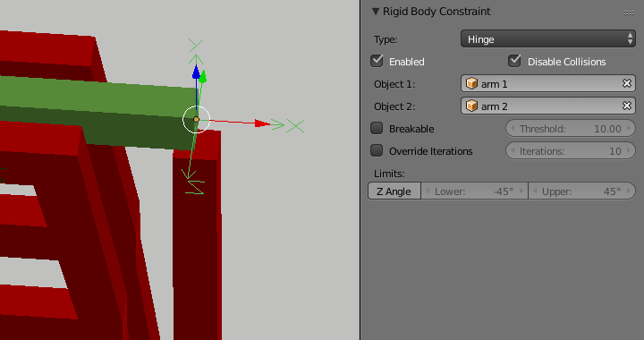Screen dimensions: 644x340
Task: Select the Object 2 field containing arm 2
Action: pyautogui.click(x=548, y=106)
